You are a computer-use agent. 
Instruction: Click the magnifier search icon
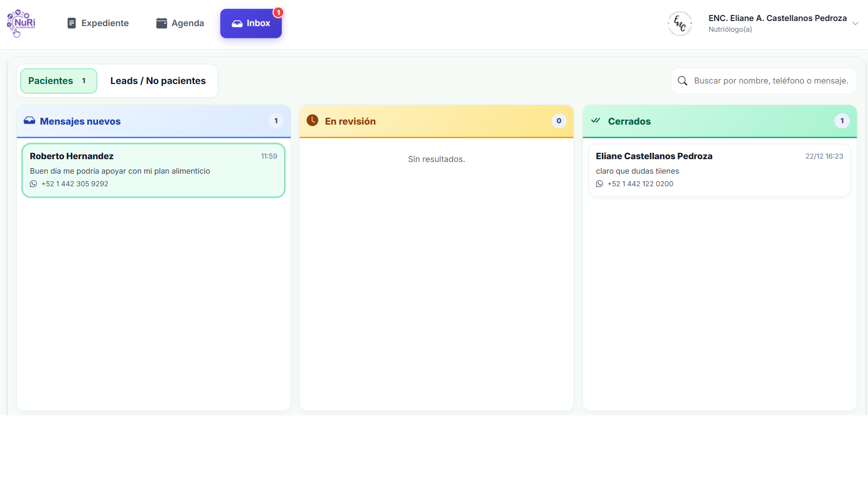tap(682, 81)
